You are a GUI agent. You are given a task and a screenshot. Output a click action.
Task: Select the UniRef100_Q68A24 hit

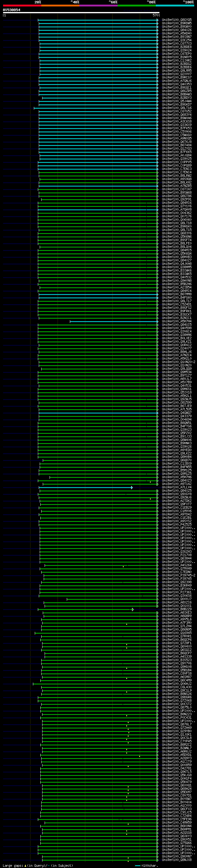click(x=176, y=789)
